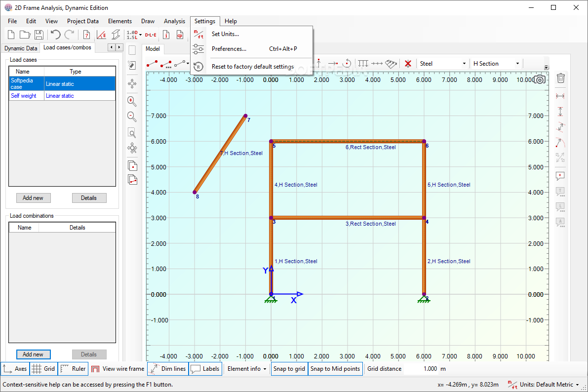
Task: Click Add new under Load combinations
Action: point(33,354)
